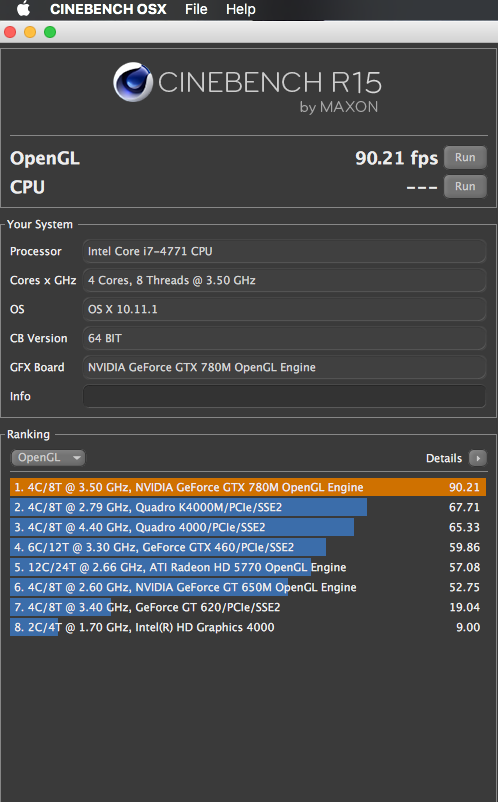Viewport: 498px width, 802px height.
Task: Click the yellow minimize window button
Action: pyautogui.click(x=30, y=32)
